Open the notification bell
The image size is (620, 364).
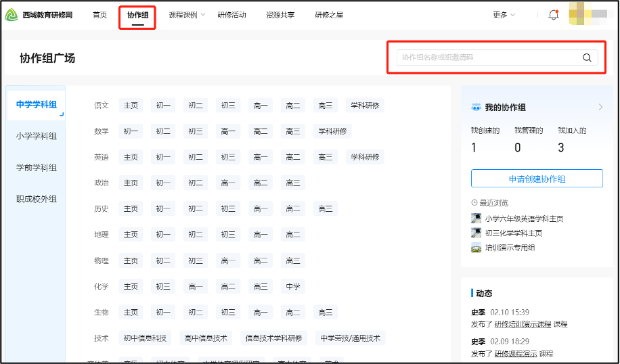(553, 15)
